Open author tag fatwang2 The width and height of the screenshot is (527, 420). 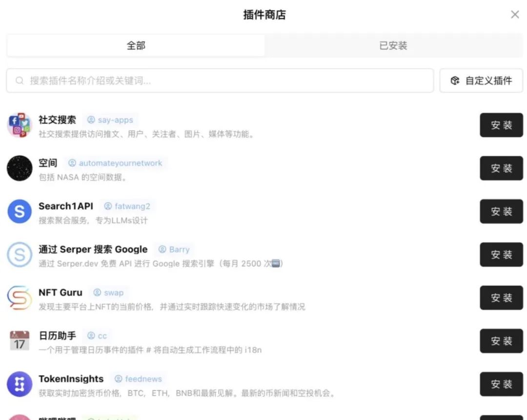(127, 206)
